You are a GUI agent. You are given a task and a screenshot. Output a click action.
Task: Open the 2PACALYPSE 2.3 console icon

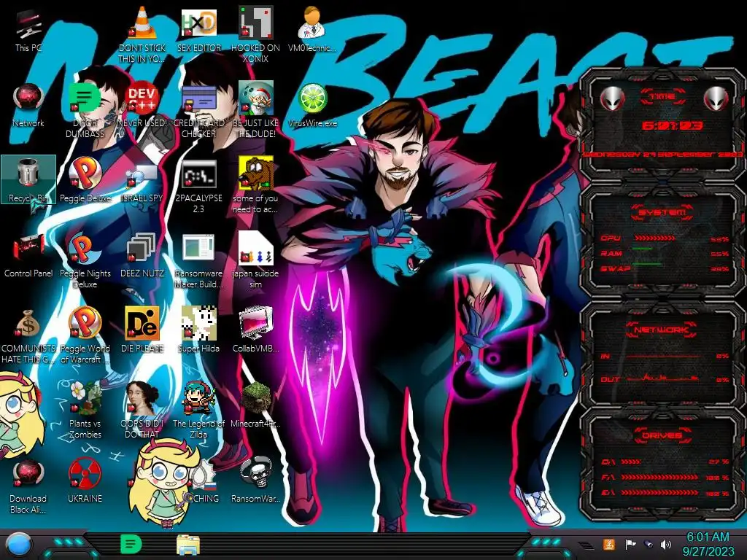pyautogui.click(x=198, y=174)
